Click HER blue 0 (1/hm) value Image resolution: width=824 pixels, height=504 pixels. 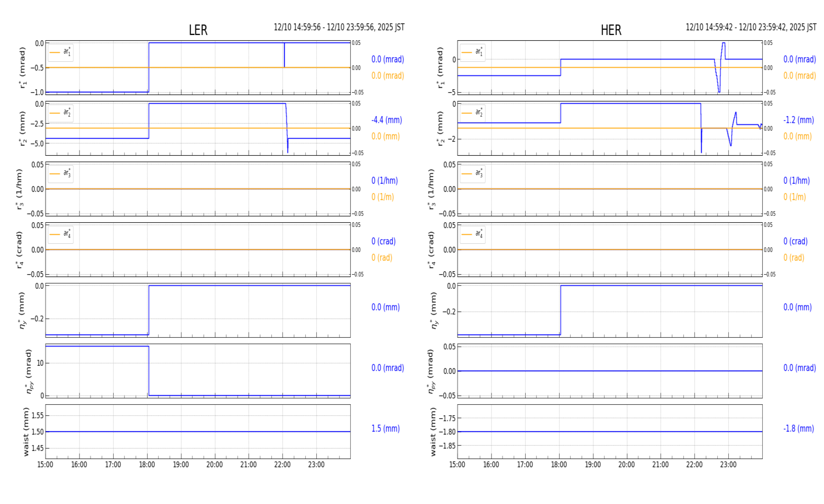click(x=797, y=181)
